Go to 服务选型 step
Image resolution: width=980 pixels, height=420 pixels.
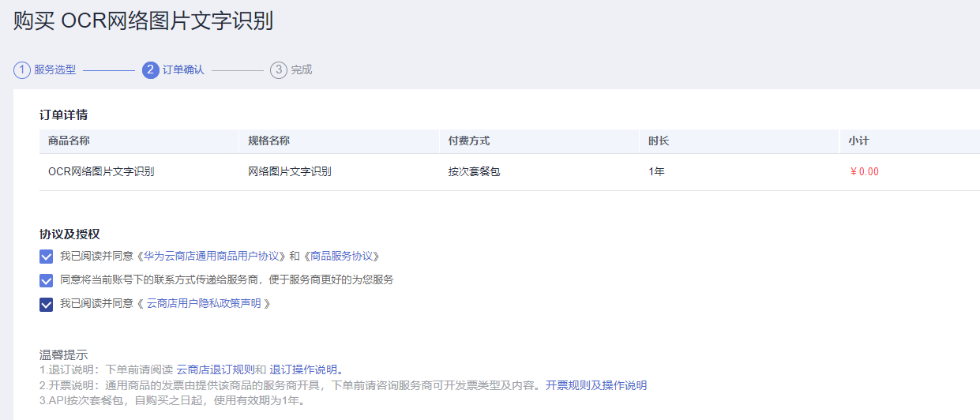tap(54, 69)
